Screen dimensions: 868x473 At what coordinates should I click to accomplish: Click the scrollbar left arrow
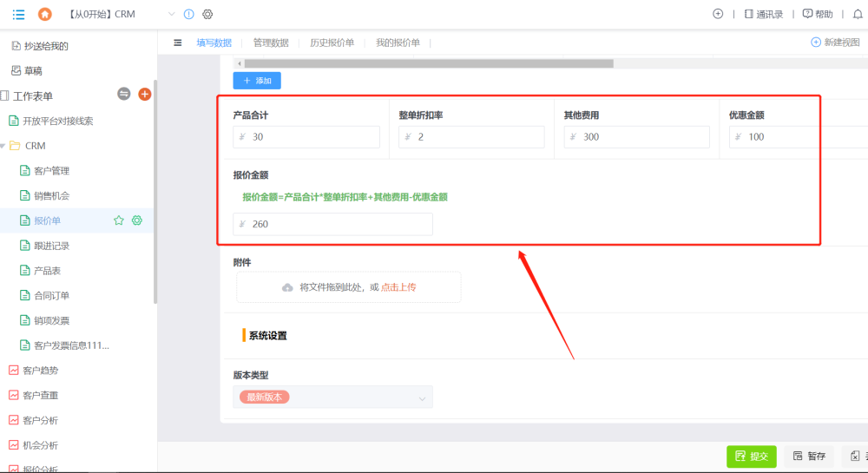click(x=240, y=63)
